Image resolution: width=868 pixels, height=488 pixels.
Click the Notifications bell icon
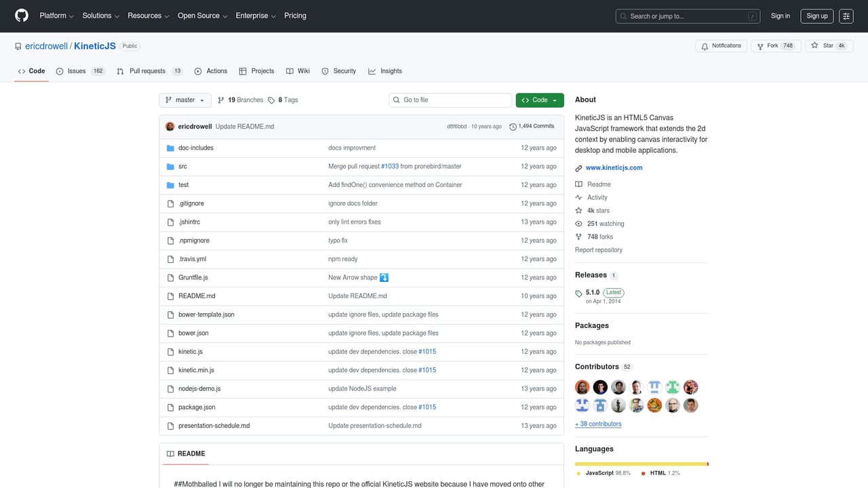click(x=705, y=45)
